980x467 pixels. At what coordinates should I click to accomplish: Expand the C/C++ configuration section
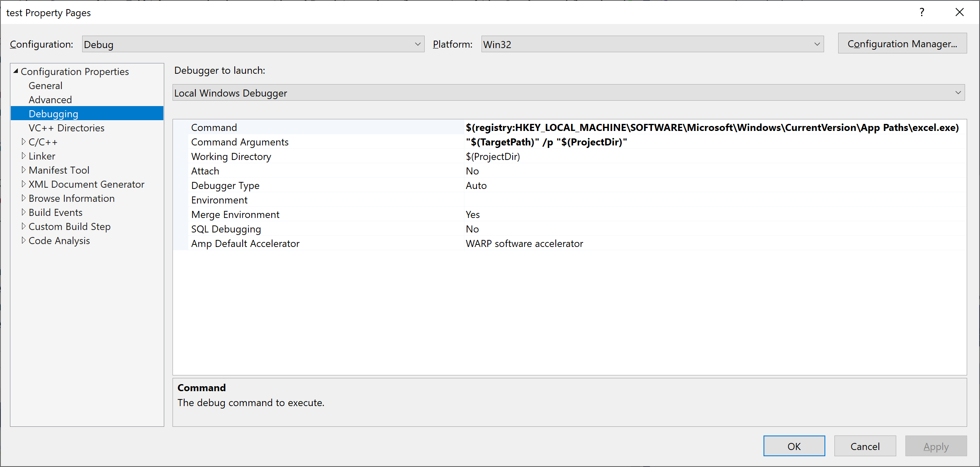[x=22, y=142]
